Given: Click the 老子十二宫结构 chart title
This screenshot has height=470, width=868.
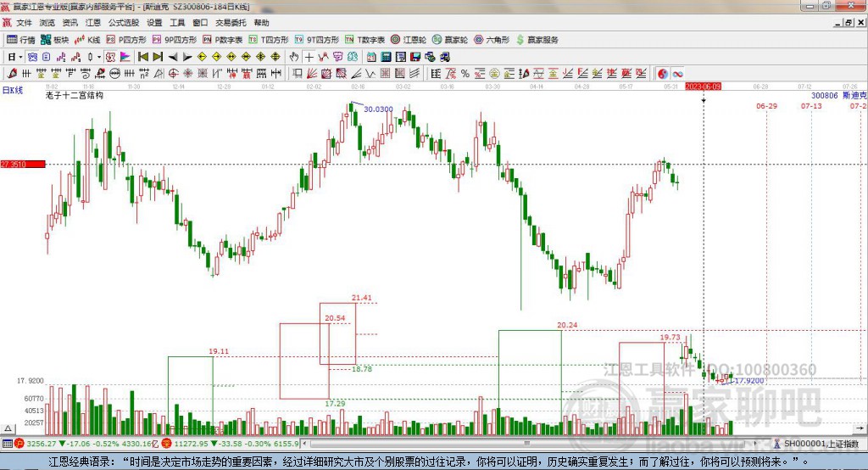Looking at the screenshot, I should 75,95.
